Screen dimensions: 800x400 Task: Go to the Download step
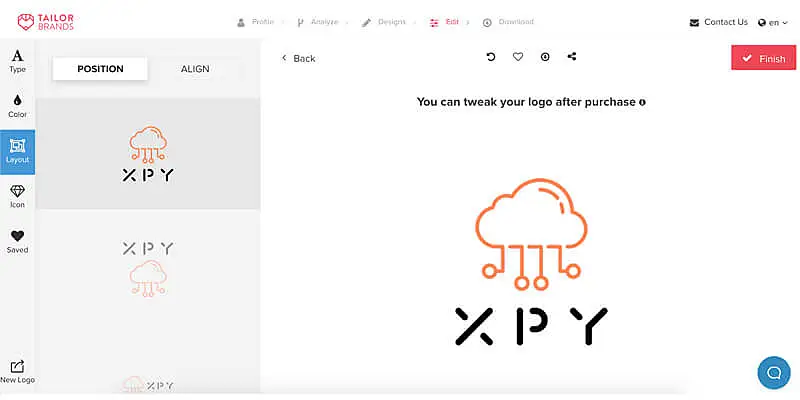coord(508,22)
